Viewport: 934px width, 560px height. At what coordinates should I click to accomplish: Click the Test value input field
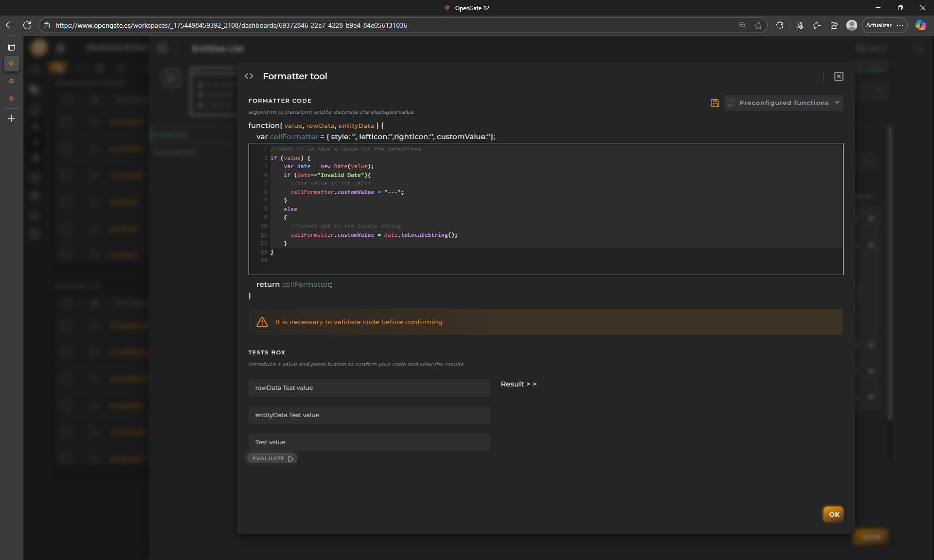pos(369,442)
